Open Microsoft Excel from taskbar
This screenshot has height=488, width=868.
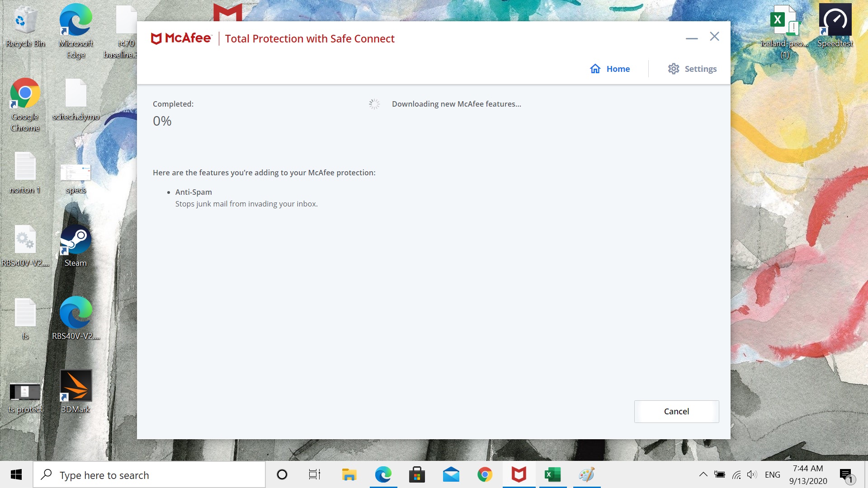tap(552, 474)
